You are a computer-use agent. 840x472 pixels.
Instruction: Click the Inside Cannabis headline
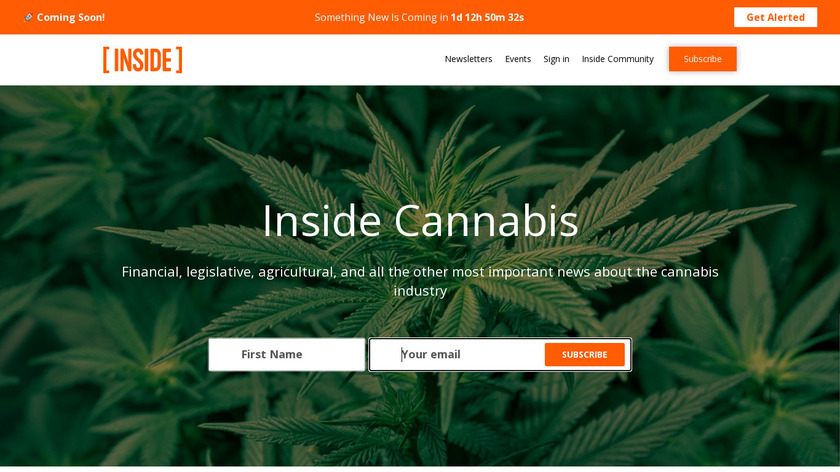point(420,220)
